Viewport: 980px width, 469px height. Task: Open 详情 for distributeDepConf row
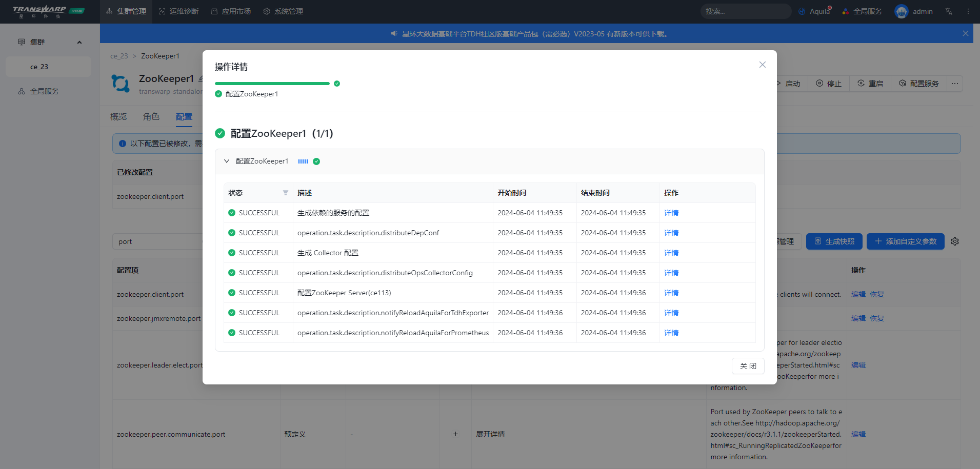(x=671, y=233)
